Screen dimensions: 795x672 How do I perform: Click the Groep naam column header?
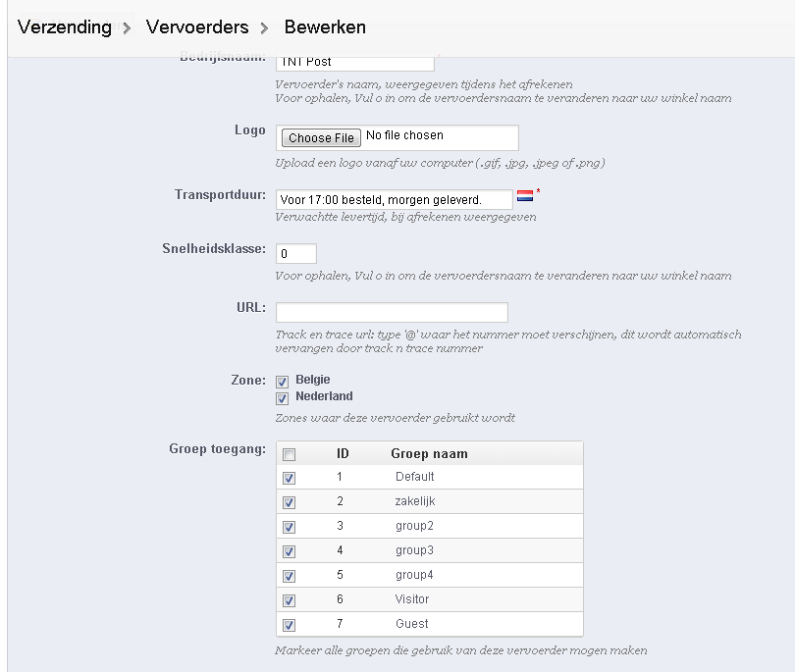click(429, 454)
